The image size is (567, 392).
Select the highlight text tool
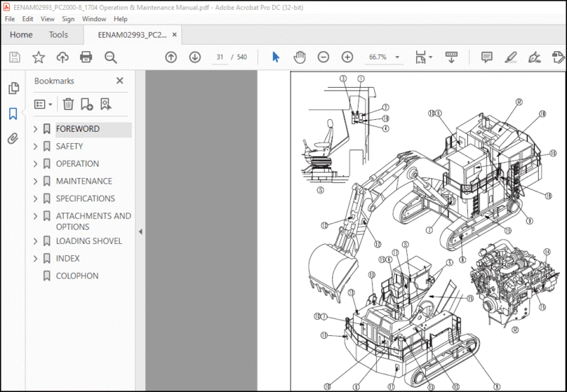click(510, 57)
